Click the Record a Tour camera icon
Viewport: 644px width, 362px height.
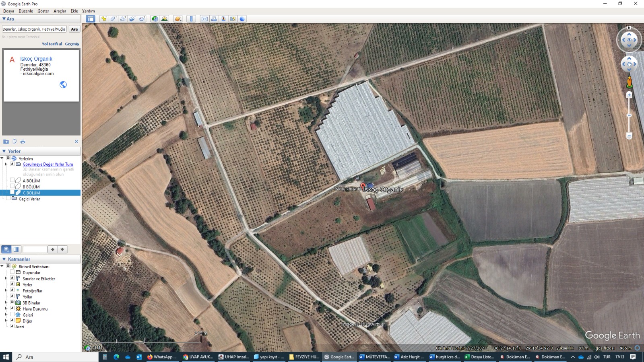(142, 19)
